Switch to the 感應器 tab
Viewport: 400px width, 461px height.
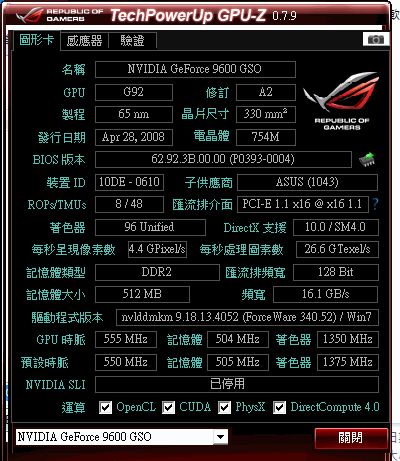coord(84,41)
